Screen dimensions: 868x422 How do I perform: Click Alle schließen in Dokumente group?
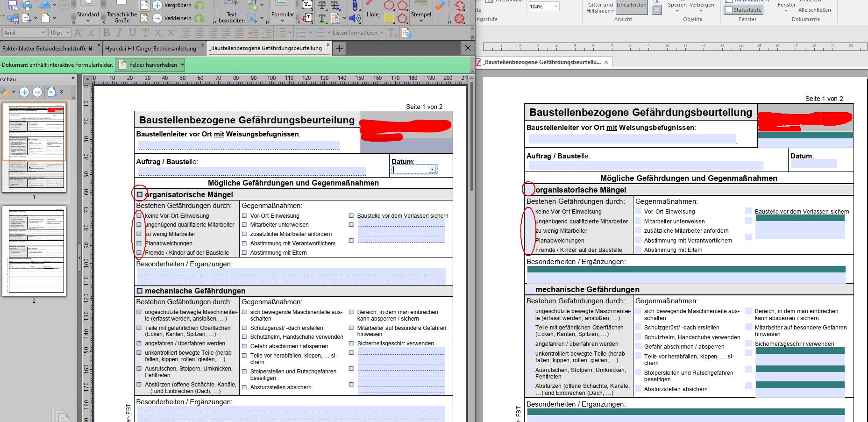pos(815,10)
